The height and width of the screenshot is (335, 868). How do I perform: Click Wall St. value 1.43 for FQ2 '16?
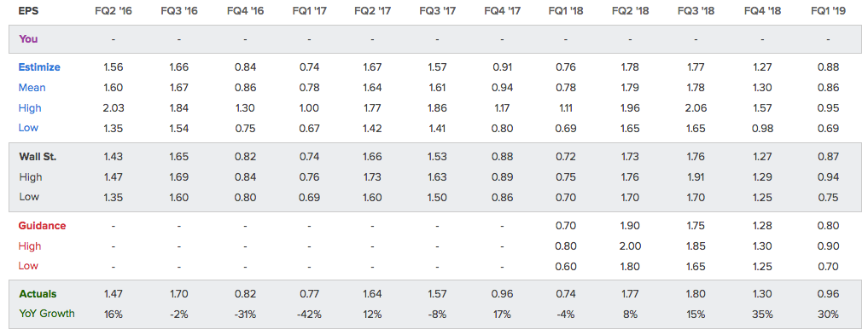click(x=114, y=157)
